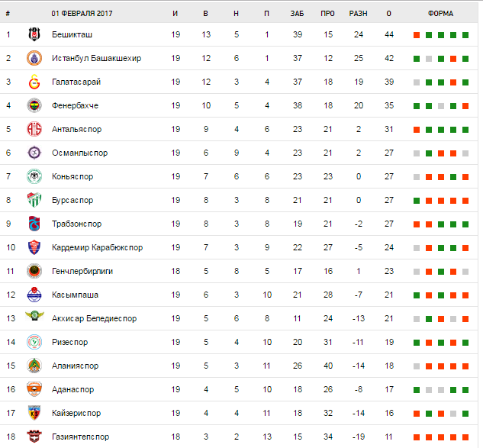Click the Alanyaspor club crest
483x448 pixels.
(34, 366)
